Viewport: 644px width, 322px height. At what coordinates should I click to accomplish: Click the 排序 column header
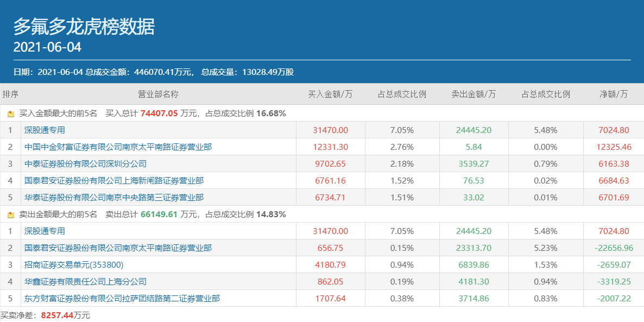tap(10, 94)
